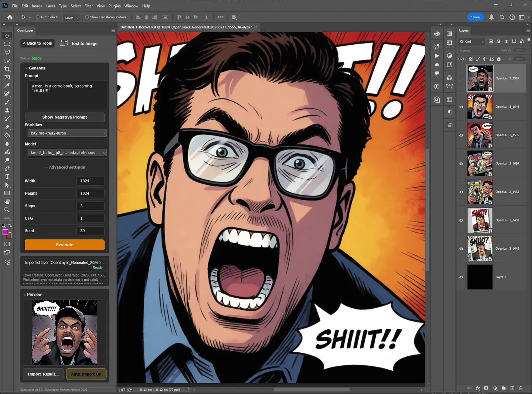Select the Zoom tool
This screenshot has height=394, width=532.
click(x=7, y=210)
